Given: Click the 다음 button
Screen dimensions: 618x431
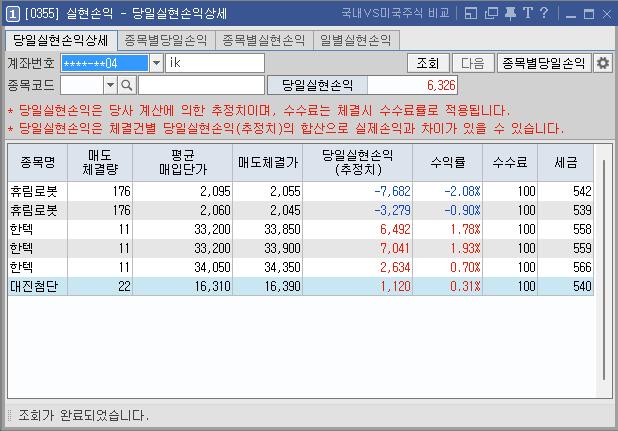Looking at the screenshot, I should [473, 63].
